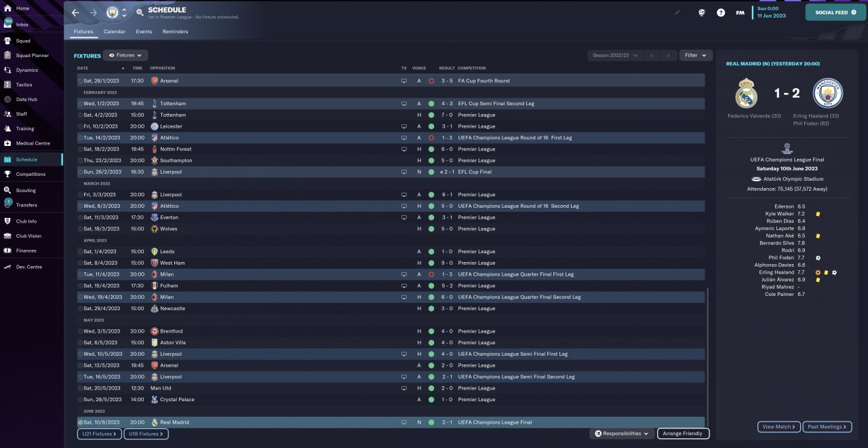Open the Inbox with 150 unread
This screenshot has width=868, height=448.
[22, 24]
